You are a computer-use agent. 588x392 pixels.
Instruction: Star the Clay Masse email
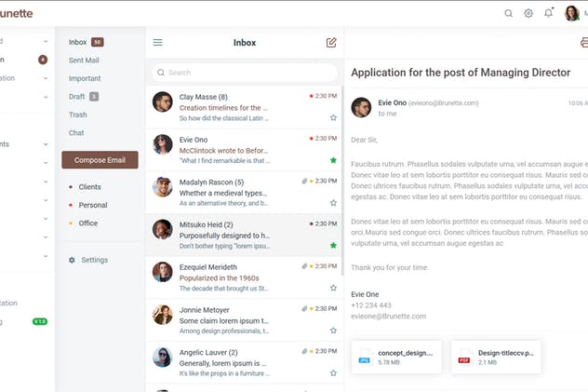[x=333, y=118]
